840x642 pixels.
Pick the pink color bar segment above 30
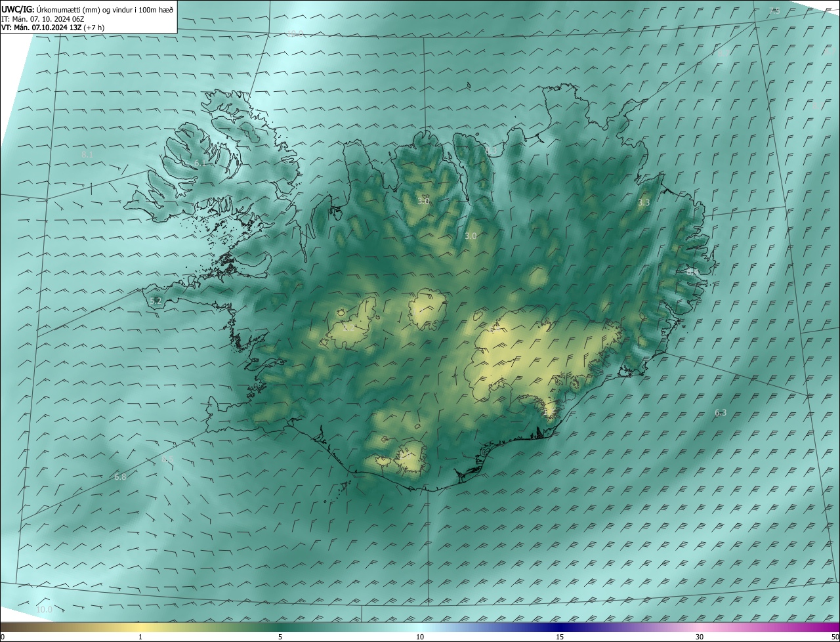(x=700, y=628)
